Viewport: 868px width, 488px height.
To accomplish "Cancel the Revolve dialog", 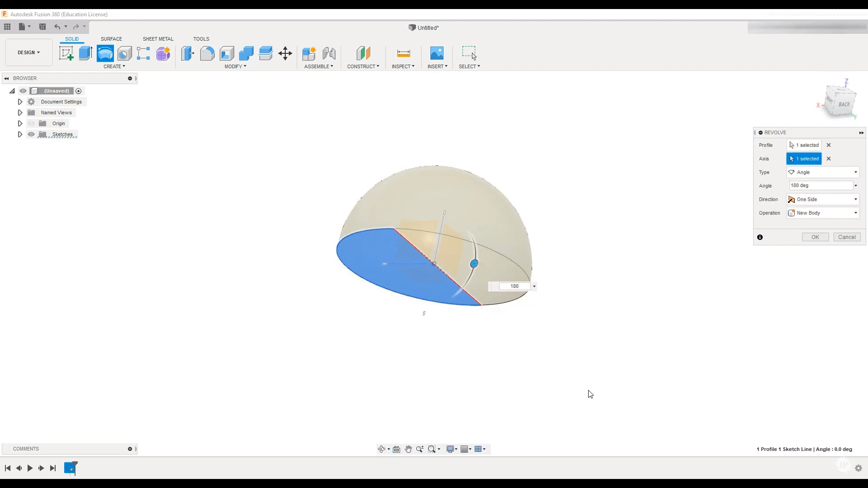I will [x=846, y=237].
